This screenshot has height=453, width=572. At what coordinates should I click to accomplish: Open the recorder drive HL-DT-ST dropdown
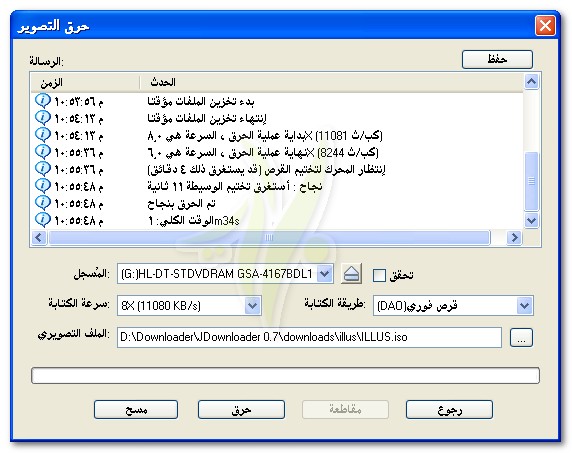click(325, 274)
